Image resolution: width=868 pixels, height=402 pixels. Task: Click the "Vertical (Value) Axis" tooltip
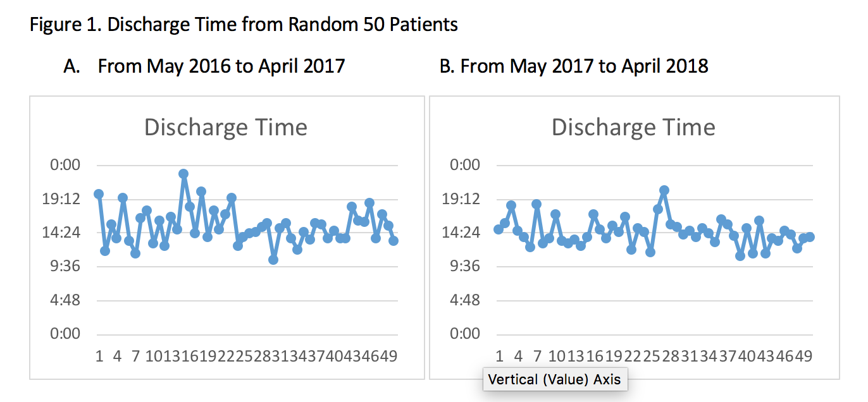[x=555, y=380]
